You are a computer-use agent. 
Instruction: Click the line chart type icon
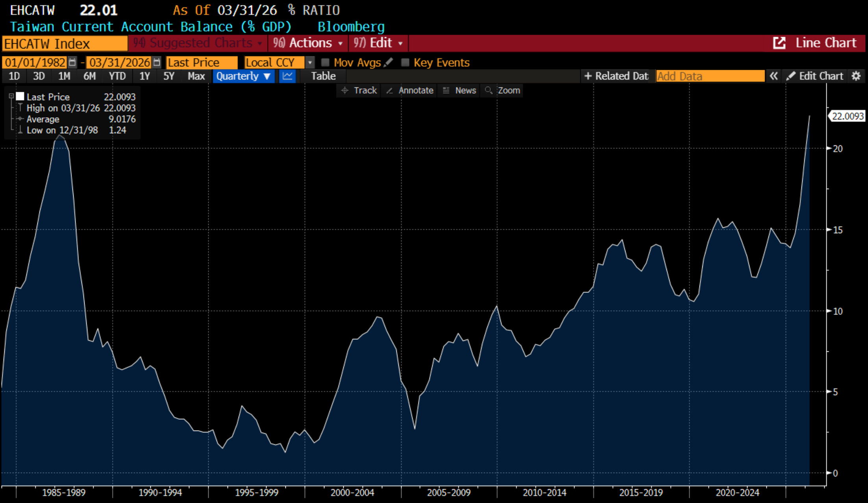(287, 76)
